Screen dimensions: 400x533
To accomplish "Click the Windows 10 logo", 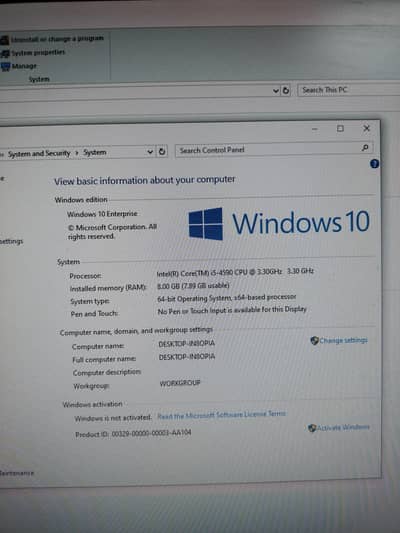I will tap(279, 223).
